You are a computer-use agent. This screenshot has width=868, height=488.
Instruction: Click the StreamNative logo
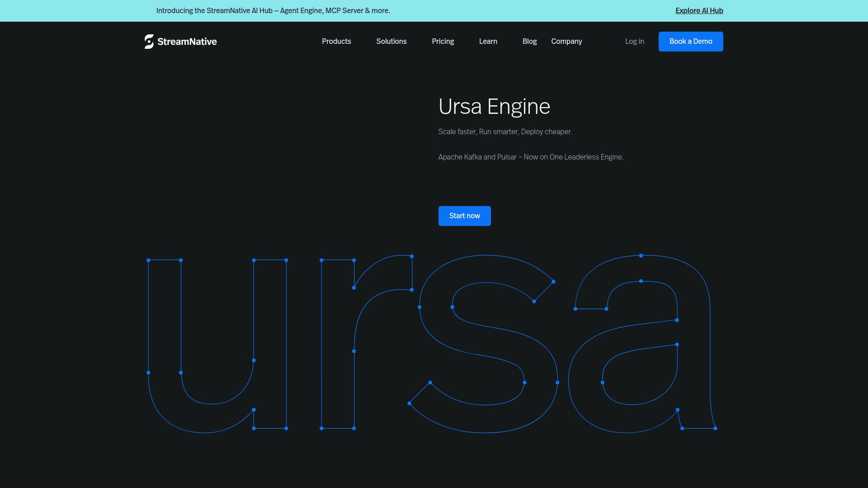tap(180, 42)
